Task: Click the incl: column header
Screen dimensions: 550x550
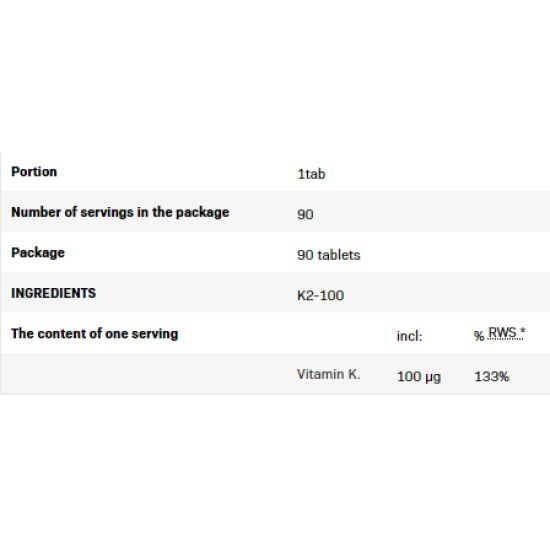Action: coord(409,336)
